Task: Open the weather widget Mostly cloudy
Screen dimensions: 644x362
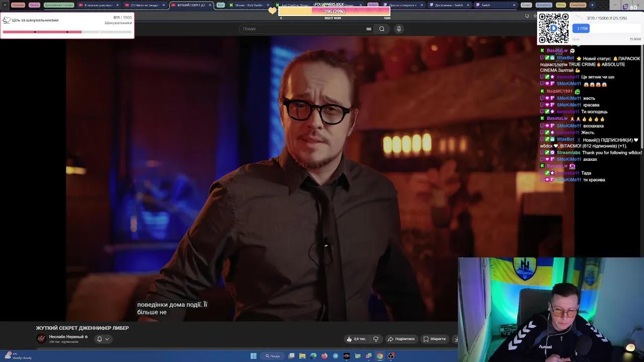Action: (17, 356)
